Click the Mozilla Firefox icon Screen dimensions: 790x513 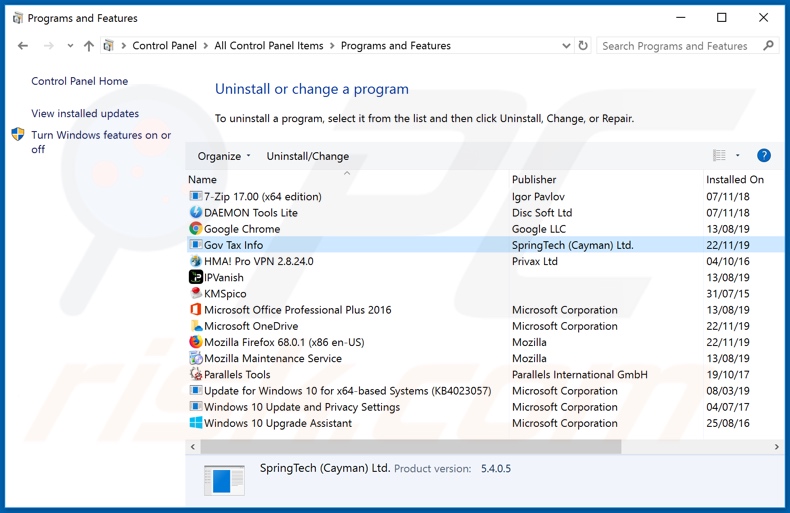click(195, 342)
